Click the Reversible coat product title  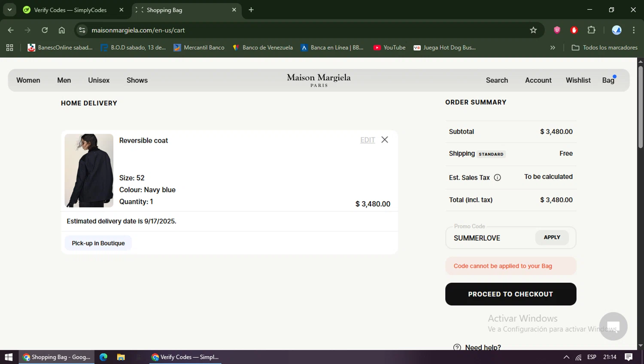(143, 141)
